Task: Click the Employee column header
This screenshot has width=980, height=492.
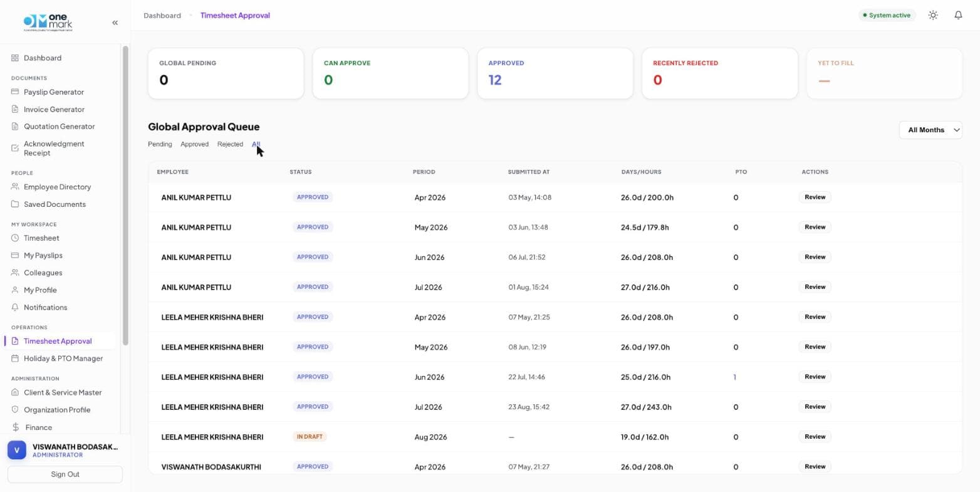Action: pos(172,172)
